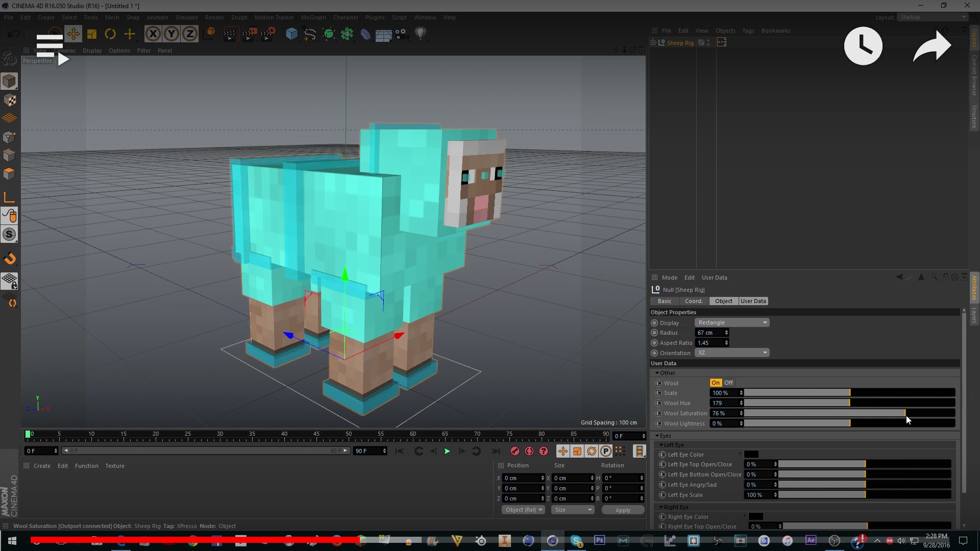This screenshot has height=551, width=980.
Task: Open Edit Render Settings icon
Action: pos(267,34)
